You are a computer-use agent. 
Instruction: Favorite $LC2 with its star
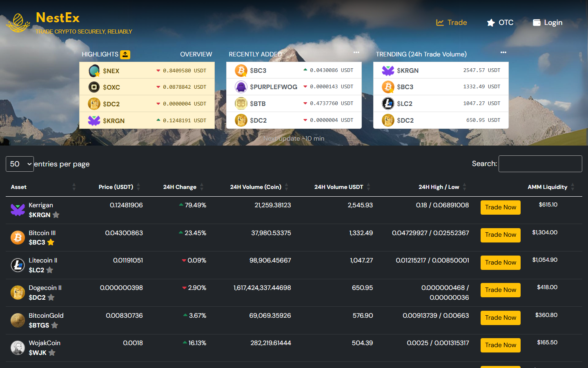[49, 270]
